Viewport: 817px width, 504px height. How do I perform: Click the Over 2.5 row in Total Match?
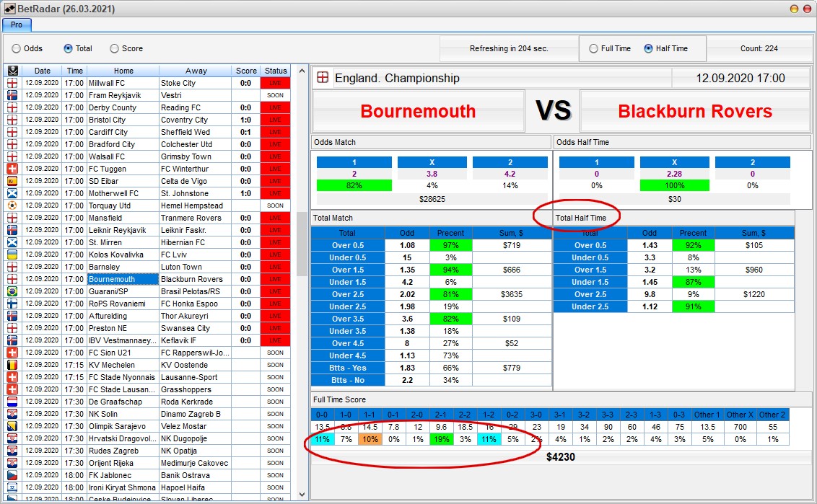click(432, 294)
